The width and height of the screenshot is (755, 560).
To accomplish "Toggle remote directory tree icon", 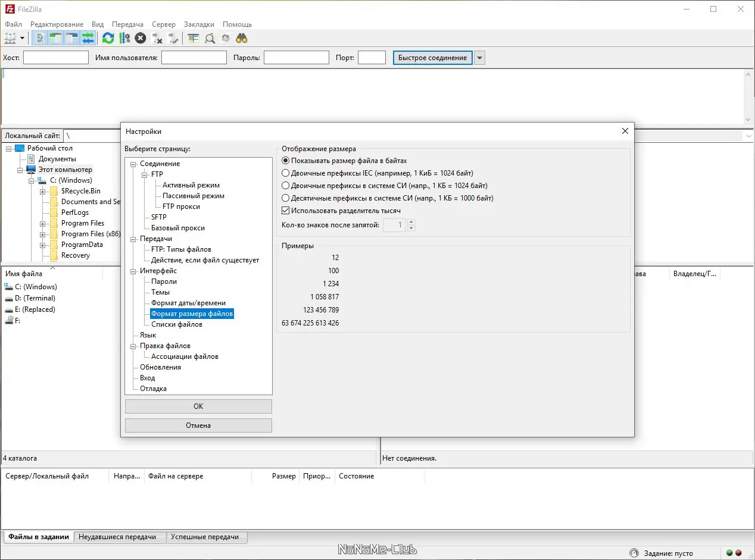I will (72, 39).
